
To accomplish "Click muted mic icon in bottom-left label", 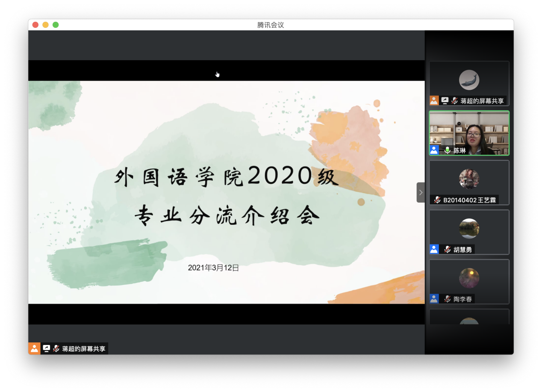I will 56,348.
